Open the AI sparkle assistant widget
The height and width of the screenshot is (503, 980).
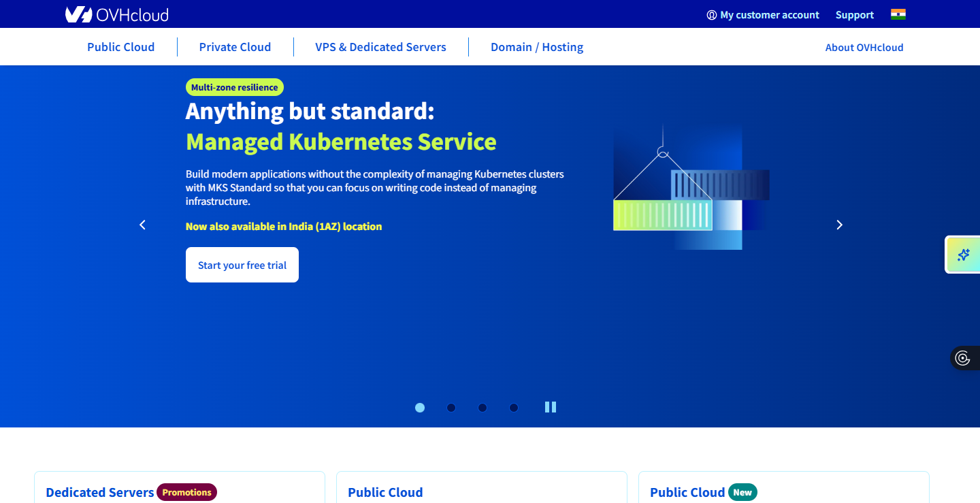[963, 255]
